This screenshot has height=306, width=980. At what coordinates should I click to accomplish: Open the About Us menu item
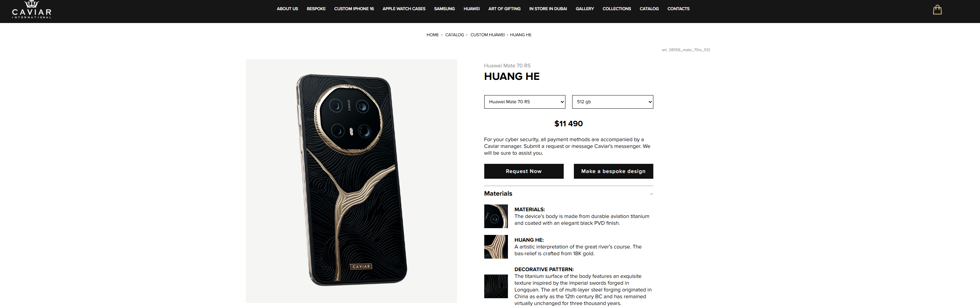pos(287,9)
